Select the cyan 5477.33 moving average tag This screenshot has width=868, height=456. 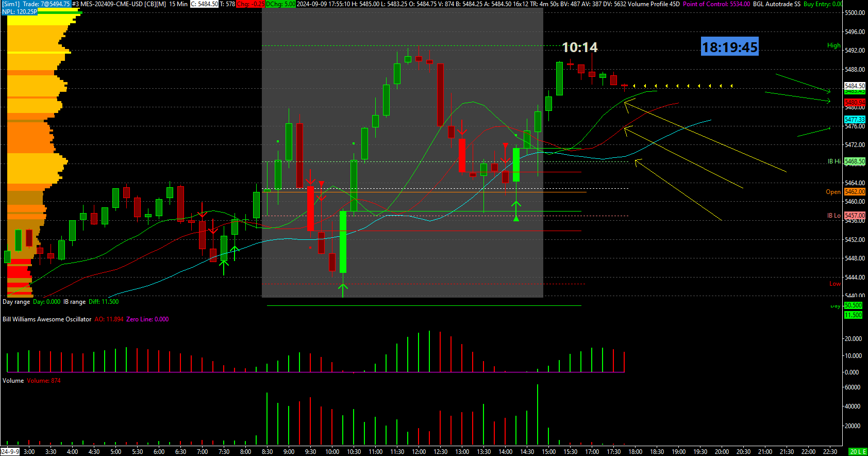click(x=855, y=120)
